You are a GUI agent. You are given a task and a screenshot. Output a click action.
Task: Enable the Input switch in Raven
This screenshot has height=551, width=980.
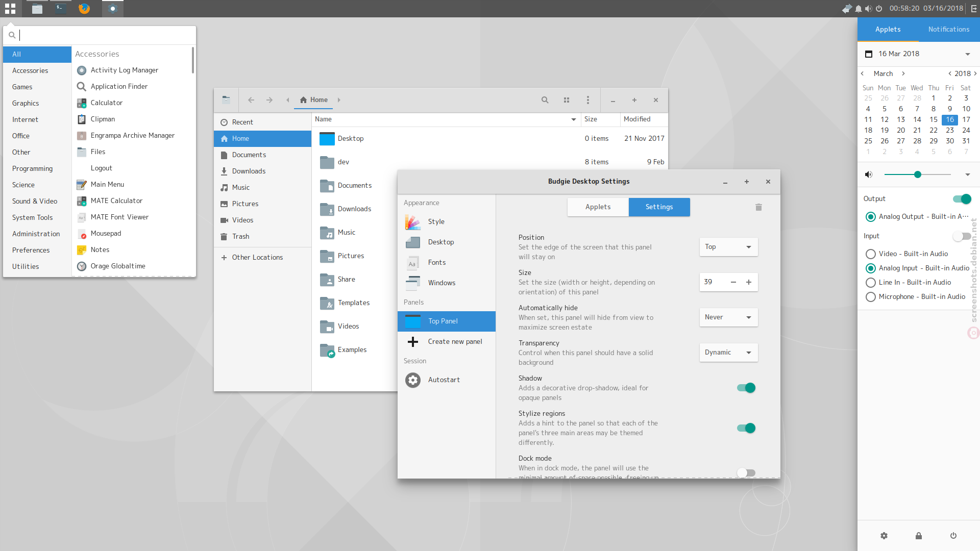click(x=962, y=236)
